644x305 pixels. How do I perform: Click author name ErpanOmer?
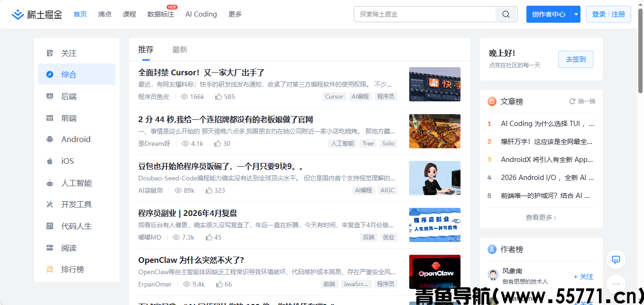click(155, 284)
